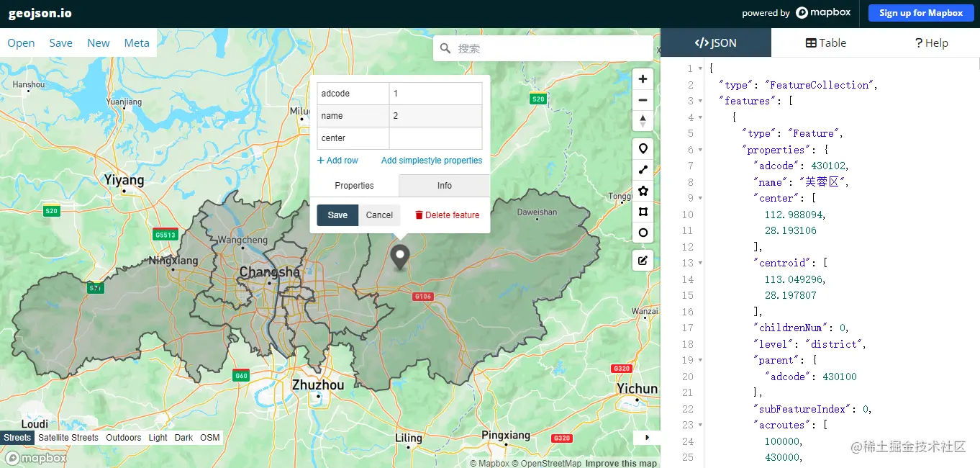Switch to the Help tab
Viewport: 980px width, 468px height.
tap(931, 42)
